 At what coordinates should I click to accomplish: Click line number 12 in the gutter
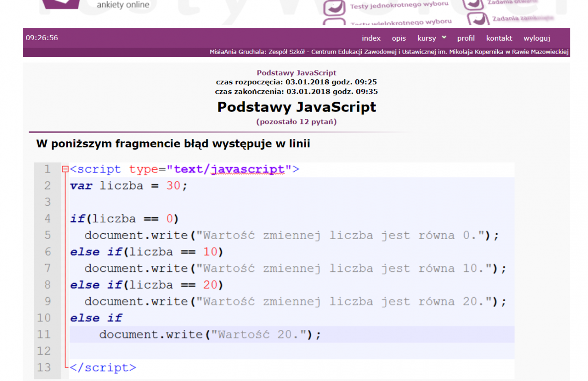point(44,351)
